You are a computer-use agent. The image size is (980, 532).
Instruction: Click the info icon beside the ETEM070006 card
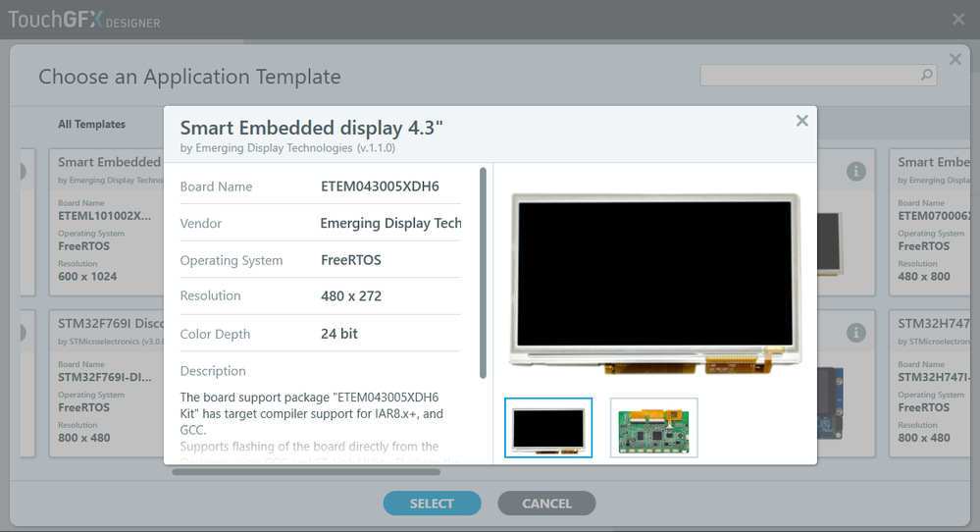point(855,172)
